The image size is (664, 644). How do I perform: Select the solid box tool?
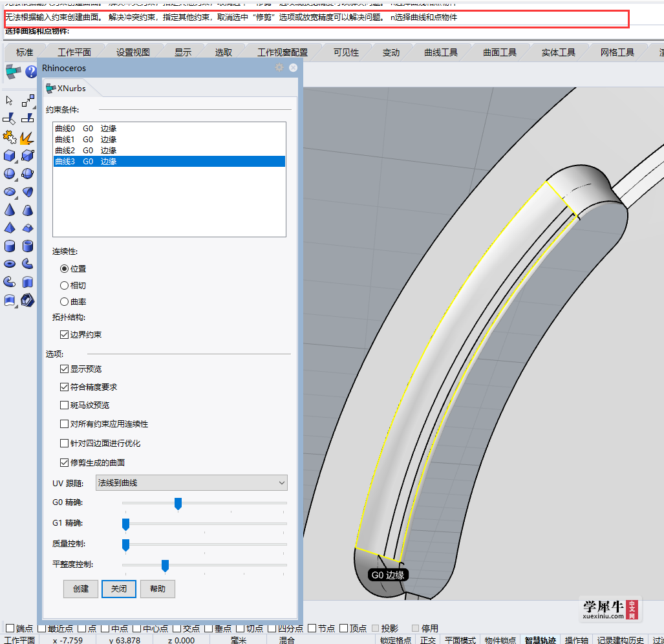pyautogui.click(x=9, y=156)
